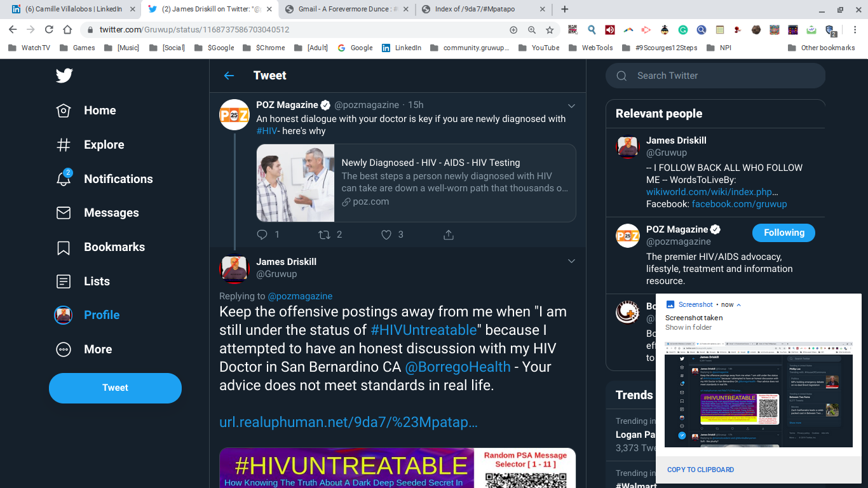Click the #HIVUNTREATABLE image in the tweet
Viewport: 868px width, 488px height.
(398, 468)
